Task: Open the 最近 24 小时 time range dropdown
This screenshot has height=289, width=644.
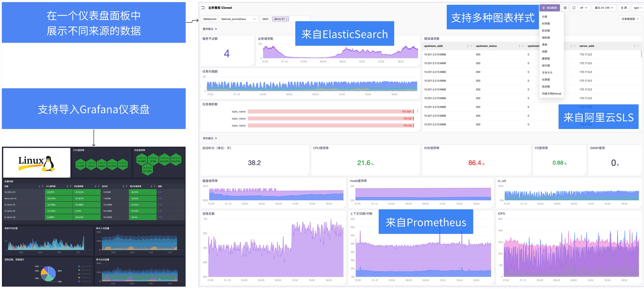Action: pyautogui.click(x=604, y=8)
